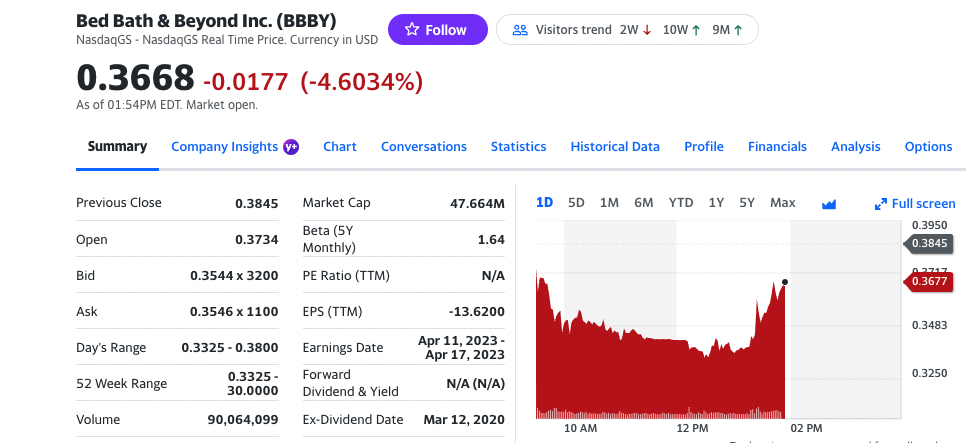Click the EPS (TTM) value -13.6200

pyautogui.click(x=477, y=312)
